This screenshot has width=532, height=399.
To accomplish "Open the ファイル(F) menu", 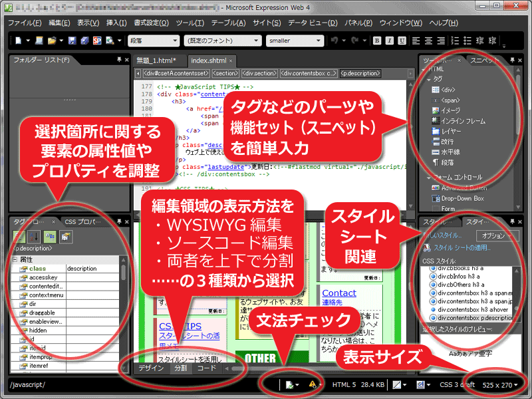I will 25,23.
